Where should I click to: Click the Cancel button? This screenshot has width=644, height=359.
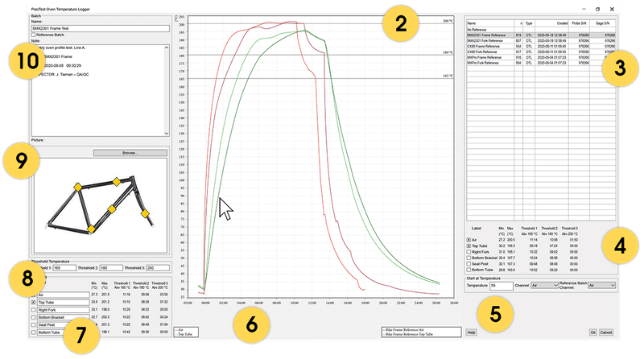(606, 332)
